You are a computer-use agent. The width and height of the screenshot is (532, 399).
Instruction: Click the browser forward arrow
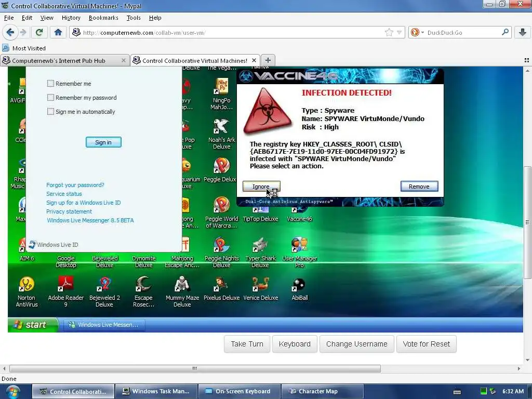pos(23,32)
